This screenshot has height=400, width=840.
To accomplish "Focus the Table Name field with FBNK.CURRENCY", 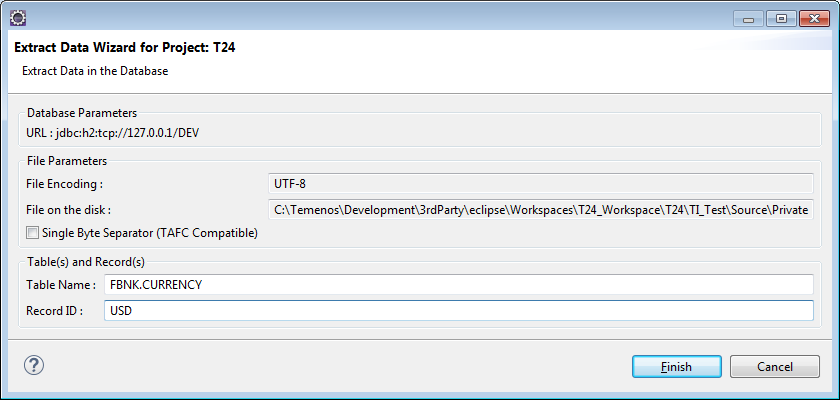I will click(458, 285).
